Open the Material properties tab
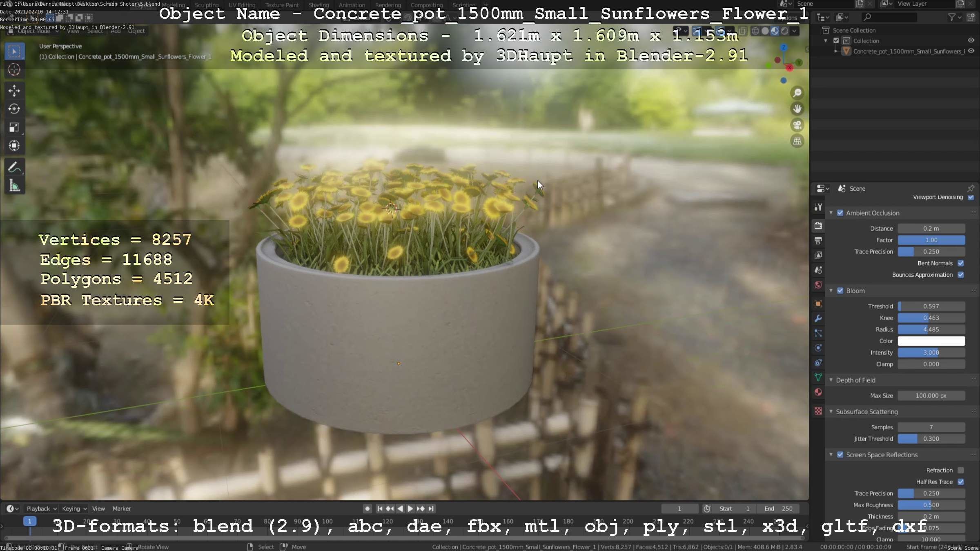This screenshot has width=980, height=551. point(818,392)
